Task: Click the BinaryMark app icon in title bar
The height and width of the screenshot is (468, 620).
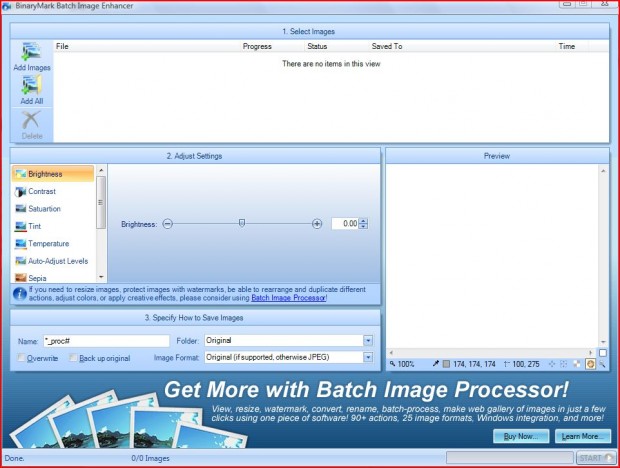Action: (7, 6)
